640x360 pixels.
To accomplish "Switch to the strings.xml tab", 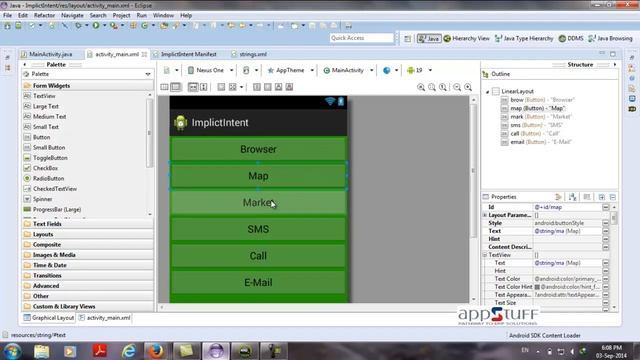I will (253, 54).
